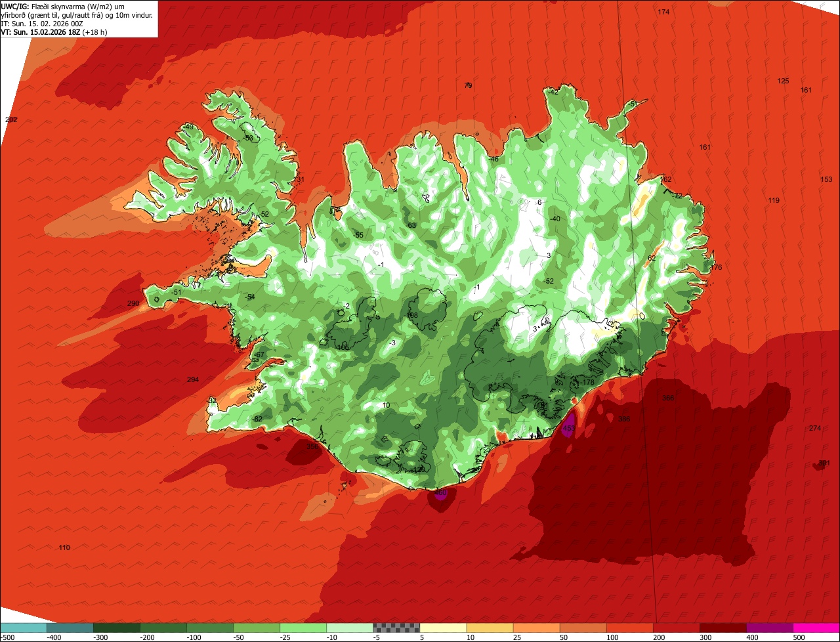Screen dimensions: 840x642
Task: Click the value 453 in the purple patch
Action: [x=568, y=428]
